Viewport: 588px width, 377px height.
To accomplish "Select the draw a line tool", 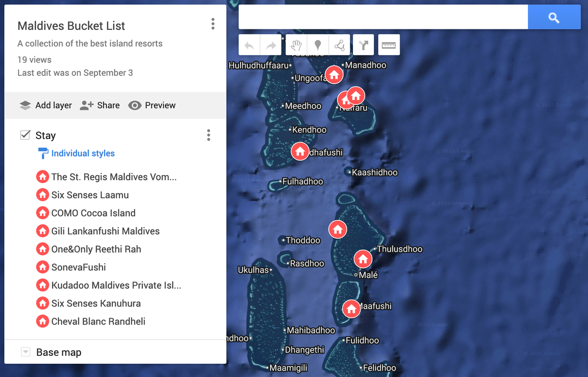I will pos(339,45).
